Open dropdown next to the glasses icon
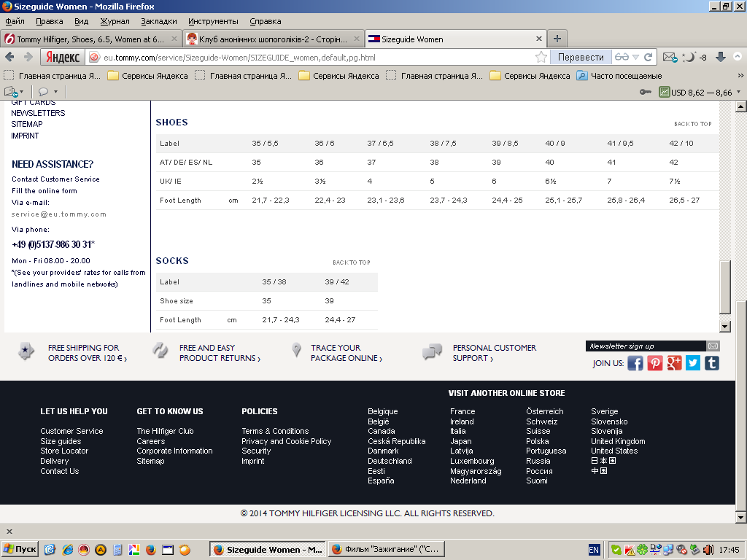This screenshot has height=560, width=747. pos(636,57)
